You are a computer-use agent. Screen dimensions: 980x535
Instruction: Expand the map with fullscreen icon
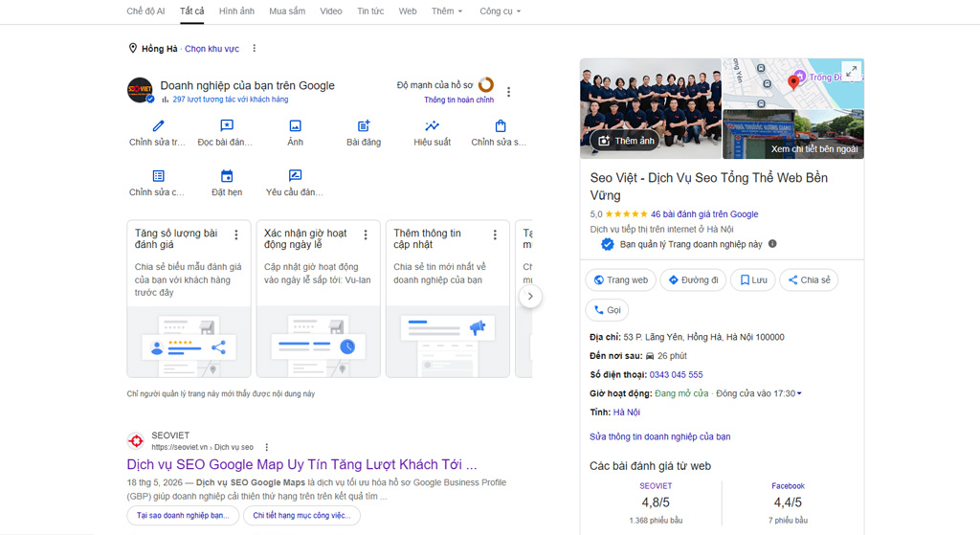click(x=851, y=71)
